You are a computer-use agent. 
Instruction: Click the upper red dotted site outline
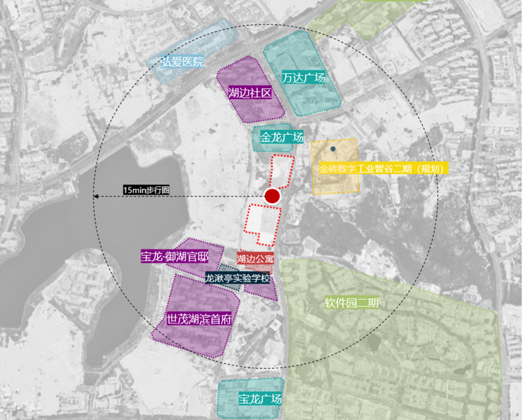click(x=282, y=170)
